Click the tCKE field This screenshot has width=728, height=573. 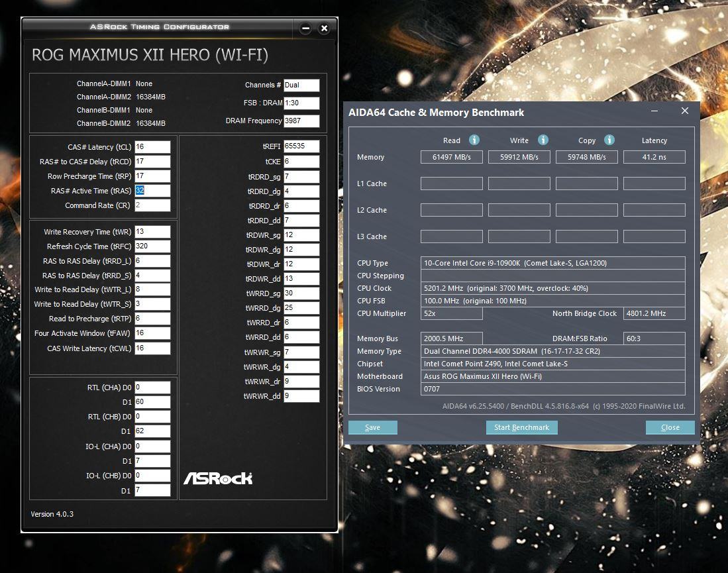click(301, 162)
